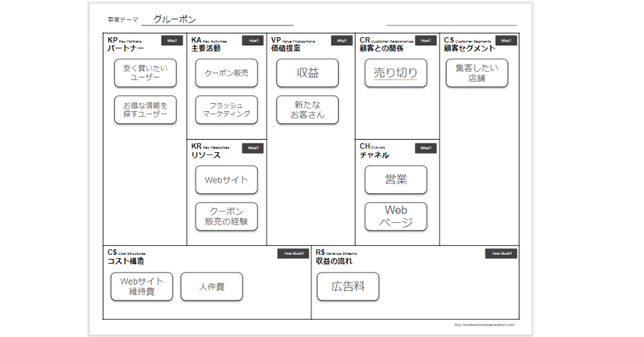Click the 事業テーマ label
The width and height of the screenshot is (644, 337).
(123, 19)
